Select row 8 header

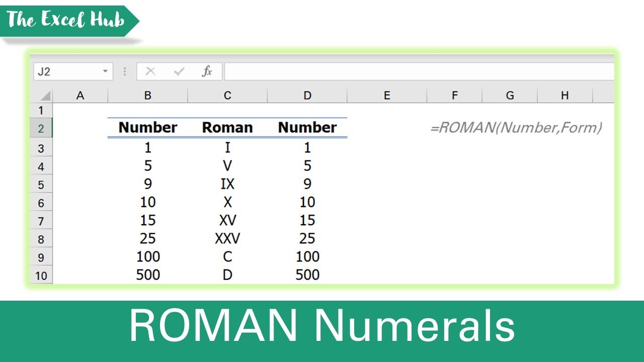[x=41, y=239]
